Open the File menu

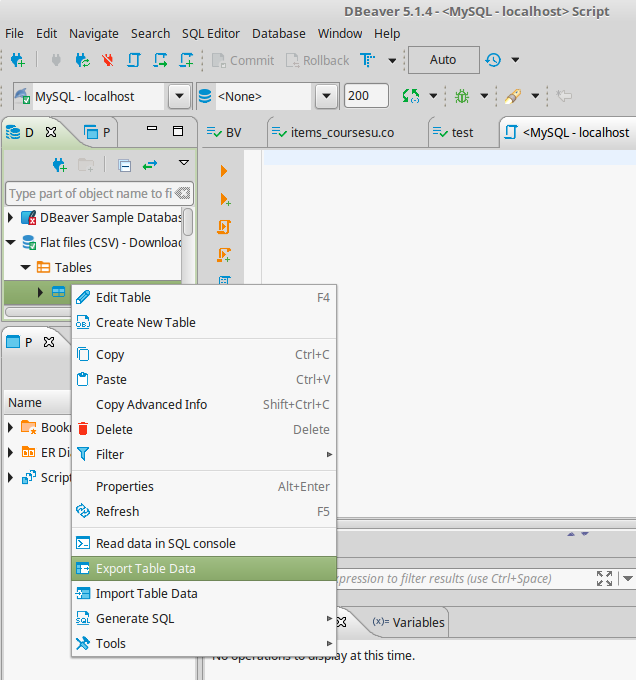[14, 33]
